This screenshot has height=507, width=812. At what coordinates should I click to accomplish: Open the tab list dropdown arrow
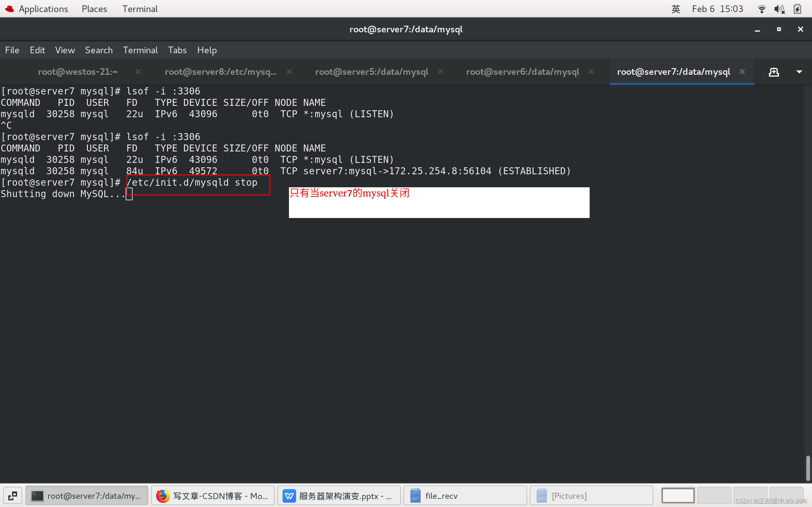(x=799, y=72)
